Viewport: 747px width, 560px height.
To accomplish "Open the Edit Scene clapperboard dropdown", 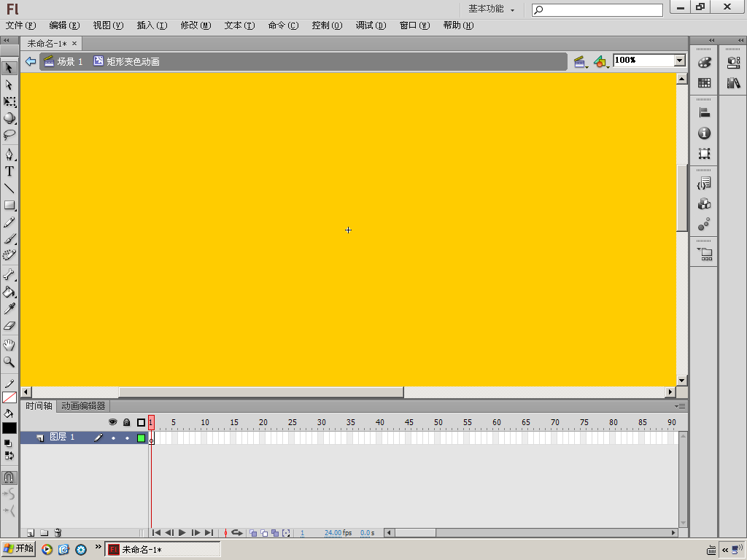I will (x=580, y=61).
